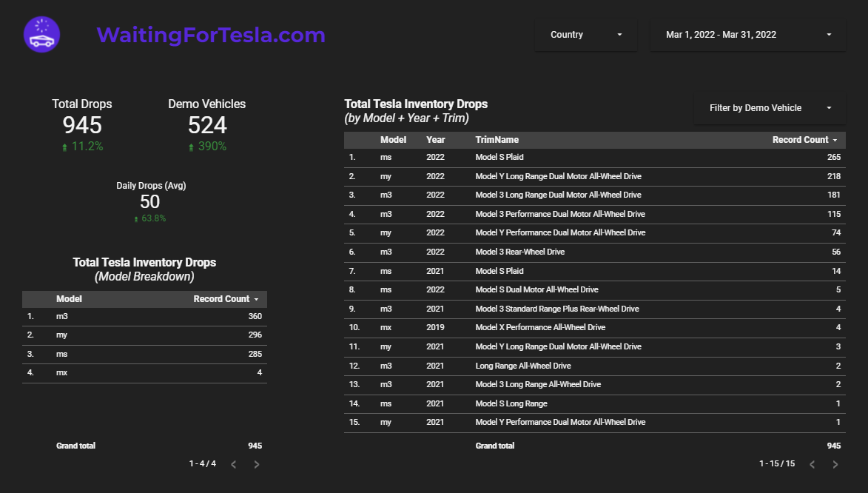
Task: Click the 11.2% Total Drops change indicator
Action: pyautogui.click(x=82, y=147)
